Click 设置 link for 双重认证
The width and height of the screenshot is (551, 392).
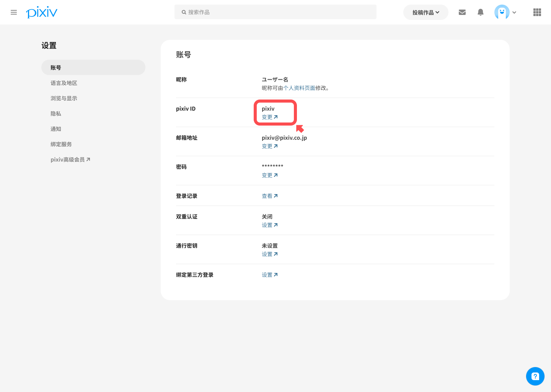tap(269, 225)
